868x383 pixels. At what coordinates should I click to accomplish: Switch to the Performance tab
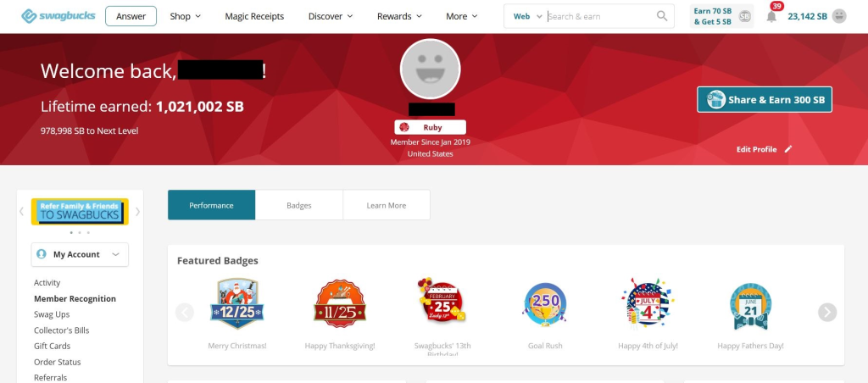tap(211, 205)
